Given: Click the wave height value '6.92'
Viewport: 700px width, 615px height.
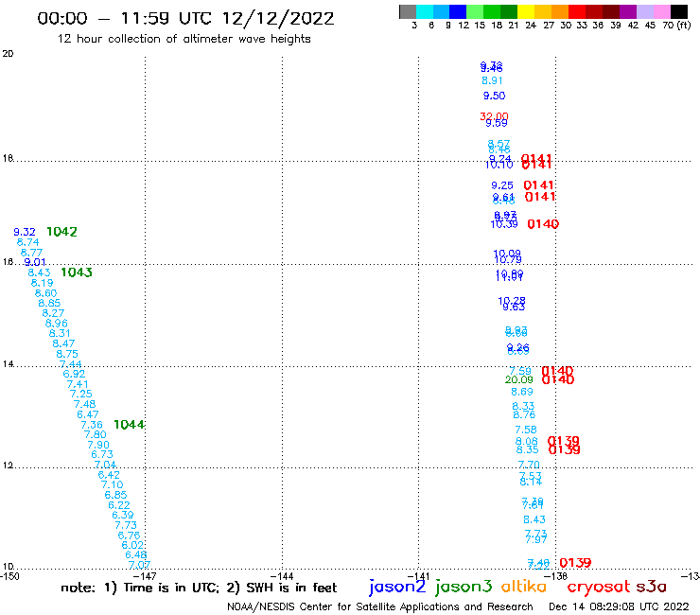Looking at the screenshot, I should click(74, 374).
